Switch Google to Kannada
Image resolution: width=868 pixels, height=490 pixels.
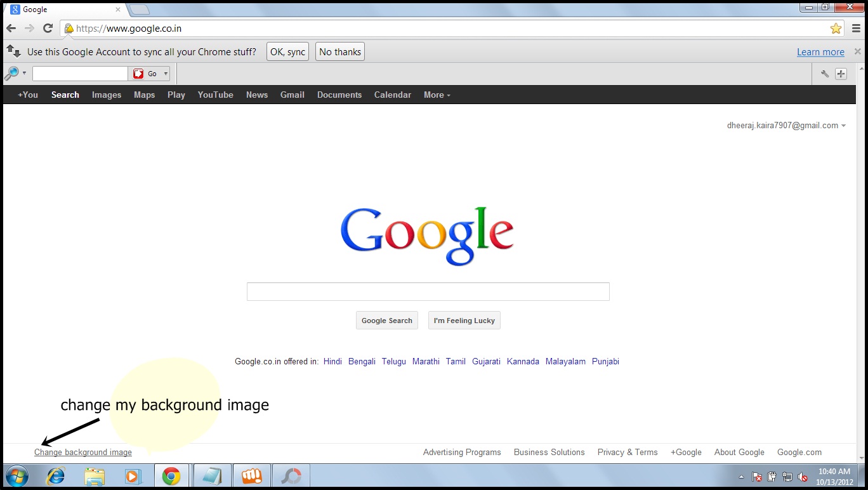click(x=523, y=361)
